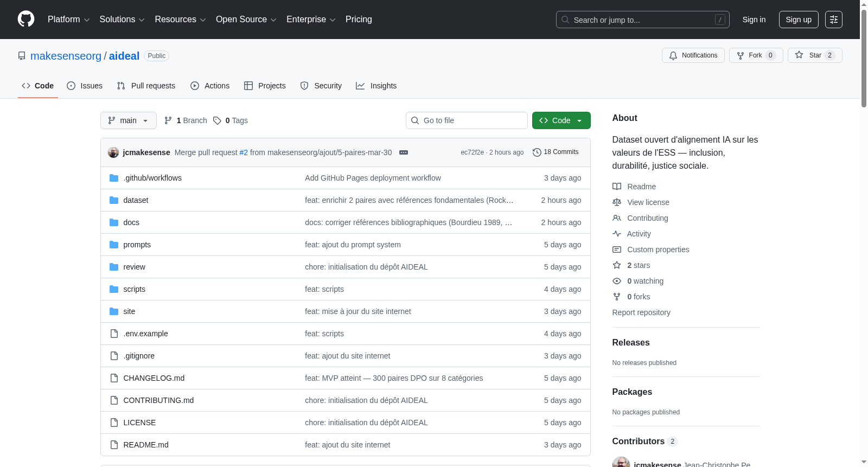The height and width of the screenshot is (467, 868).
Task: Click the Sign up button
Action: coord(799,20)
